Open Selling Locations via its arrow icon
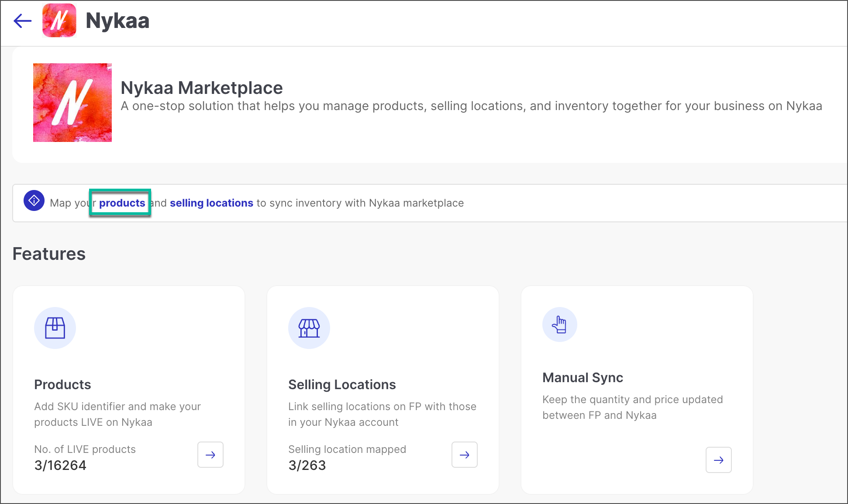 464,455
